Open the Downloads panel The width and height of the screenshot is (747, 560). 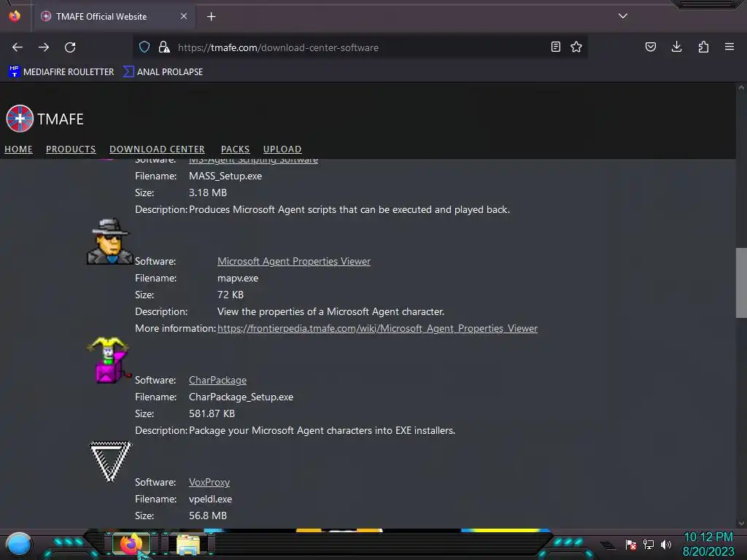click(676, 47)
